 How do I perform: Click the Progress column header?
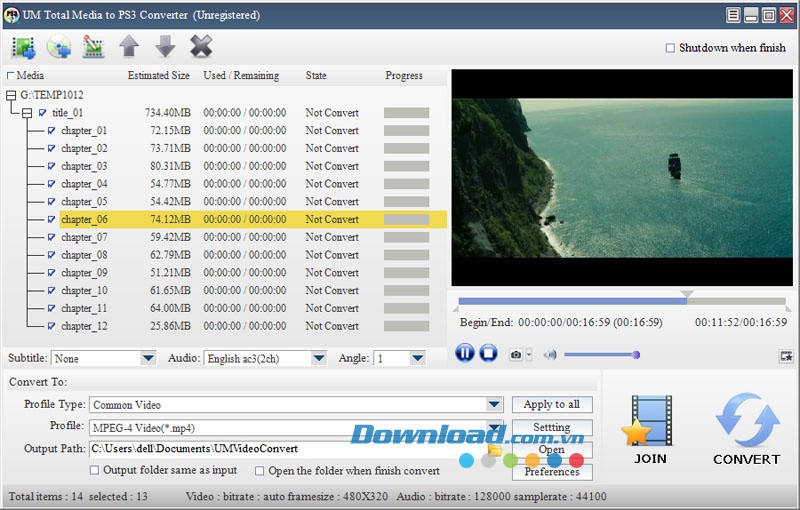coord(404,75)
